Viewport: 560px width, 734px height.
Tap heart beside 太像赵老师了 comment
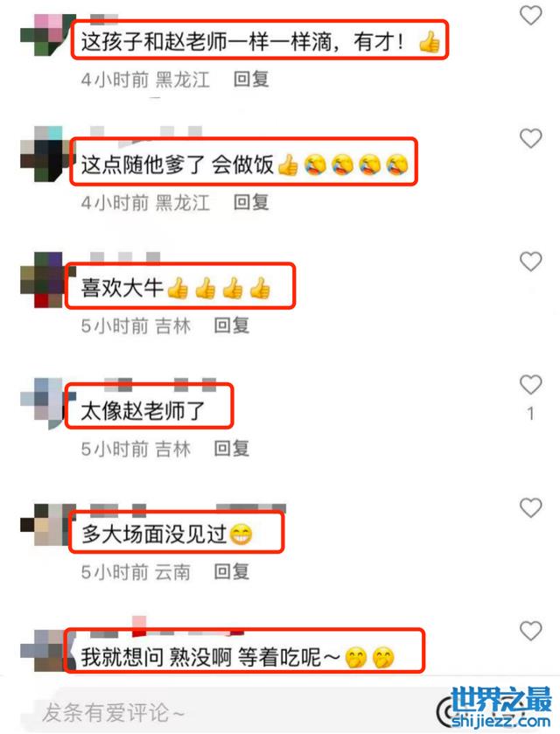coord(530,385)
